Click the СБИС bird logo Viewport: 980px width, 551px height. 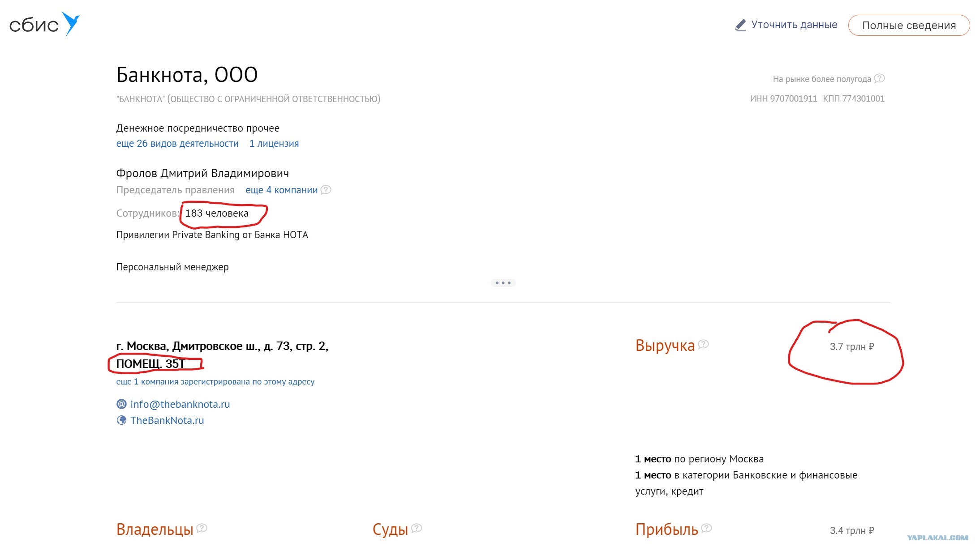(x=71, y=23)
